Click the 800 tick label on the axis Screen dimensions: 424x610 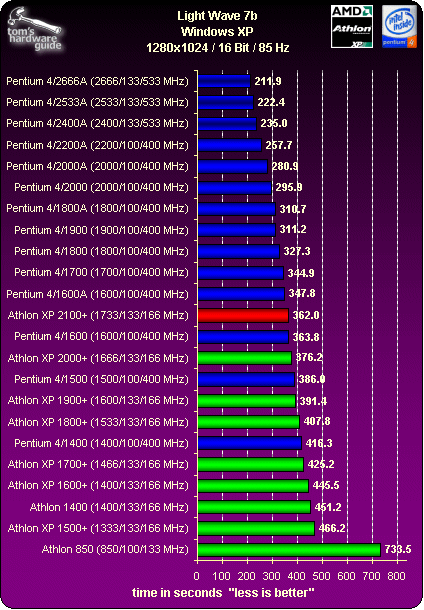[396, 576]
